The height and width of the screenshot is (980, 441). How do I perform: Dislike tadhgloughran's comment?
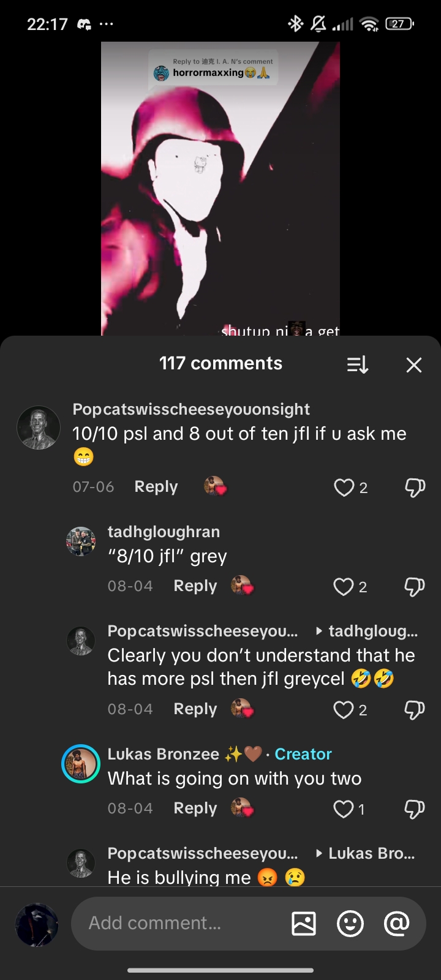[x=415, y=587]
